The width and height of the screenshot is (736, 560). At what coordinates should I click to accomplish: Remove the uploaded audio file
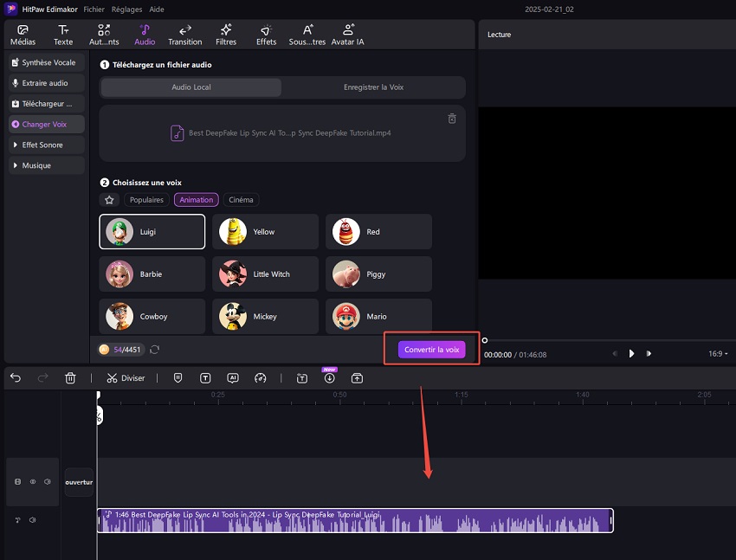tap(452, 119)
